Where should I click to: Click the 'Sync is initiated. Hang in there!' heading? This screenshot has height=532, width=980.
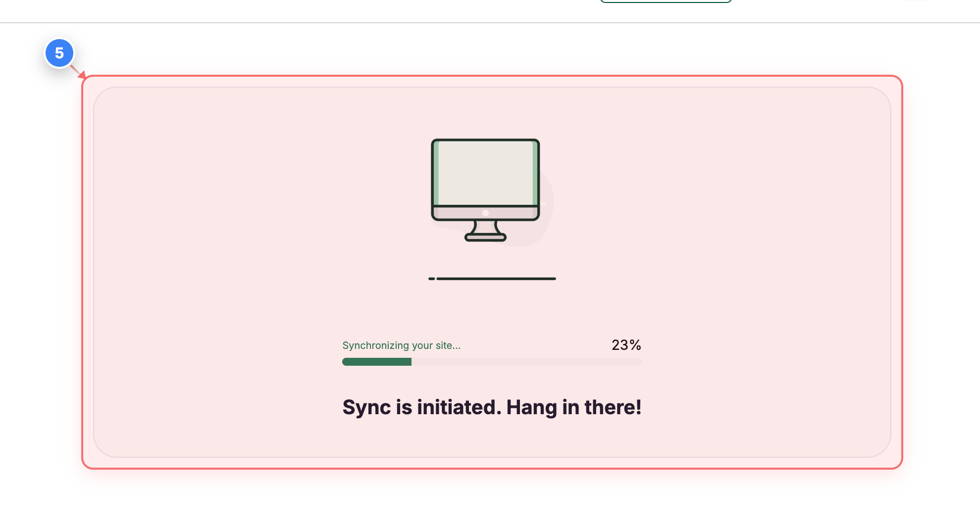click(492, 407)
